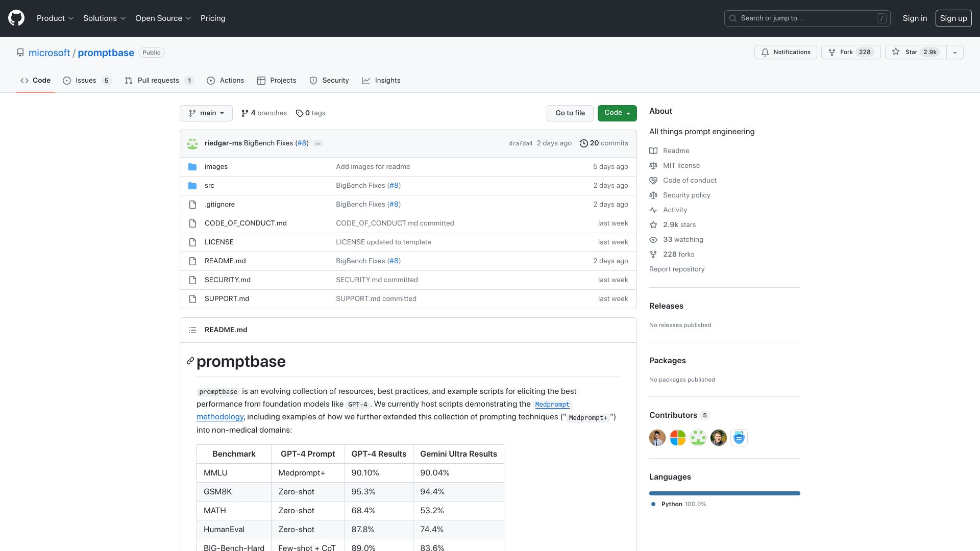980x551 pixels.
Task: Expand the star lists dropdown arrow
Action: [x=955, y=52]
